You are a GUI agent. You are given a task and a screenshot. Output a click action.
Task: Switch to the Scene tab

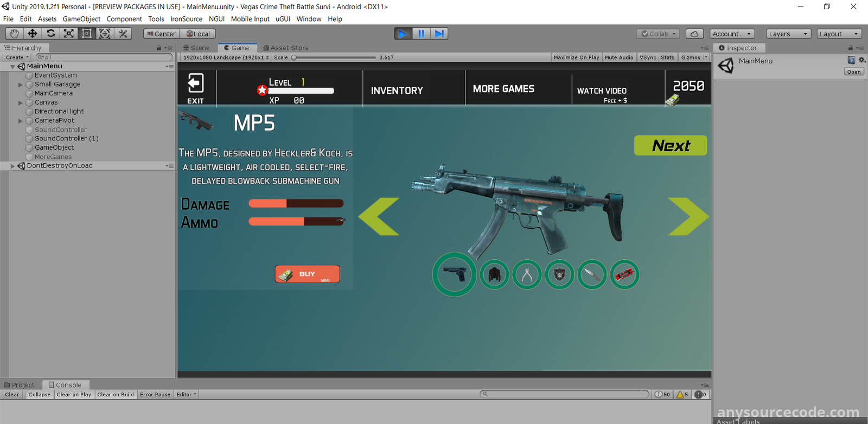coord(196,48)
